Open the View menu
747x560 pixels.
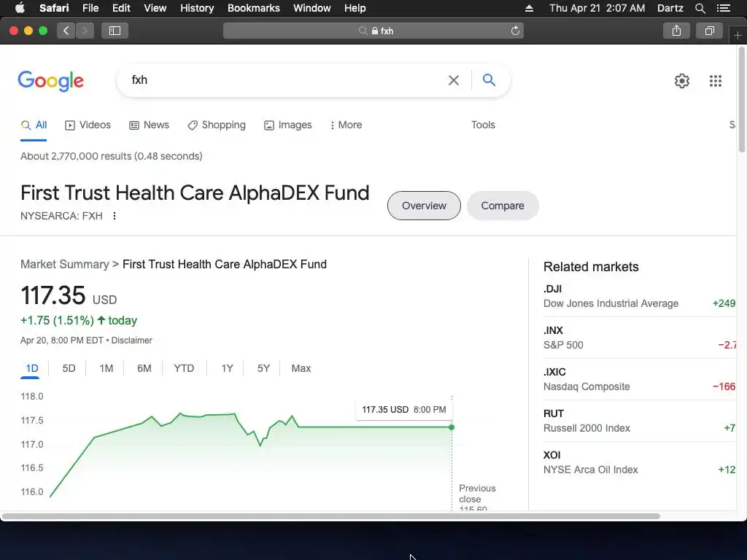pyautogui.click(x=155, y=8)
